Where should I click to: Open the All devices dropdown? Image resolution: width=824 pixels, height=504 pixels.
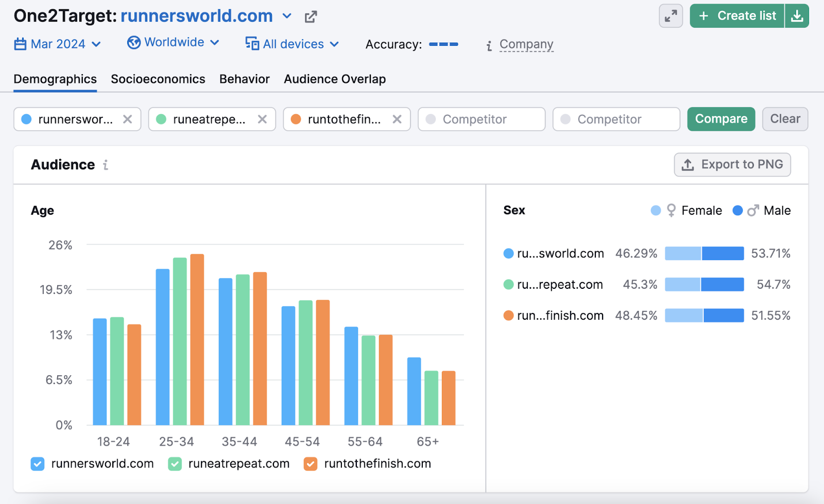pos(292,44)
